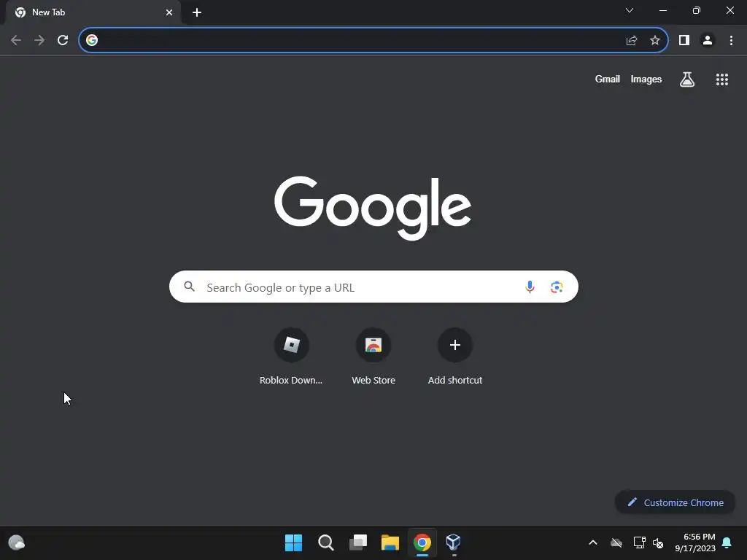This screenshot has width=747, height=560.
Task: Open the clock showing 6:56 PM
Action: (x=695, y=542)
